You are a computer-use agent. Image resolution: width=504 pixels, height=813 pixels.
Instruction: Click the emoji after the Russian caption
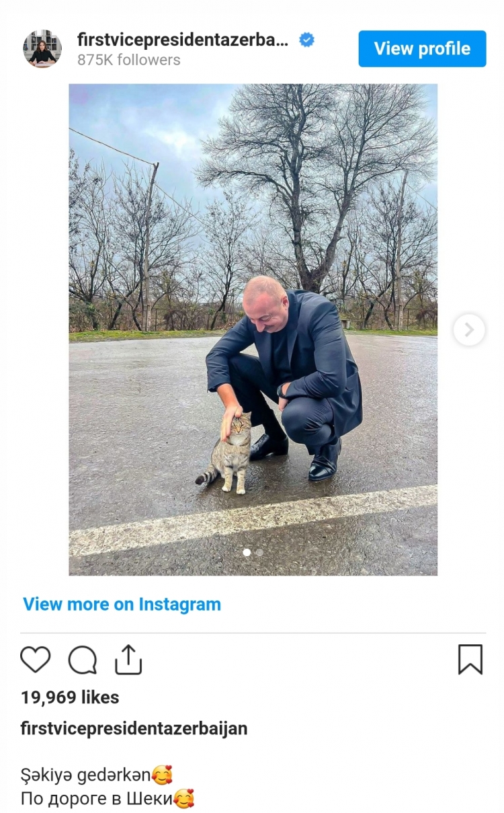click(x=184, y=800)
